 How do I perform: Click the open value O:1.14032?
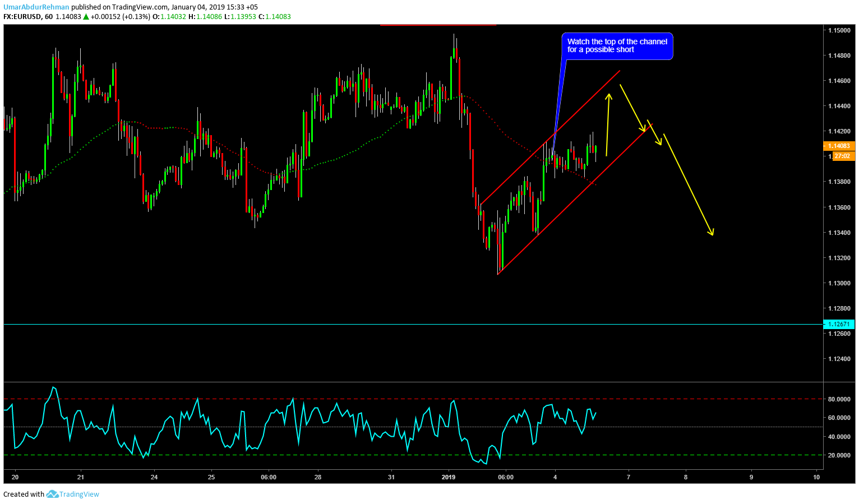point(169,17)
